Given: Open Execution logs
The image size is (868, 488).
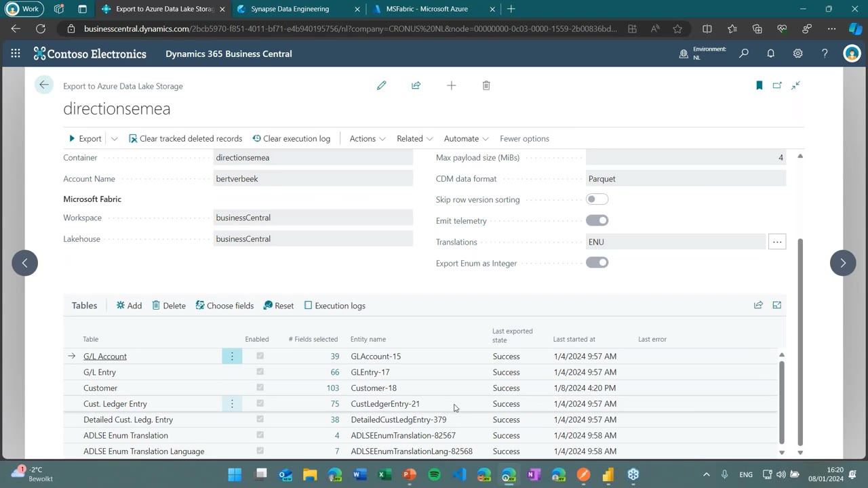Looking at the screenshot, I should (335, 306).
